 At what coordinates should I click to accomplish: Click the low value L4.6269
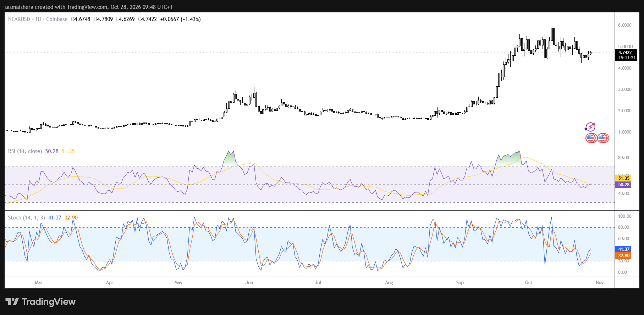point(125,19)
